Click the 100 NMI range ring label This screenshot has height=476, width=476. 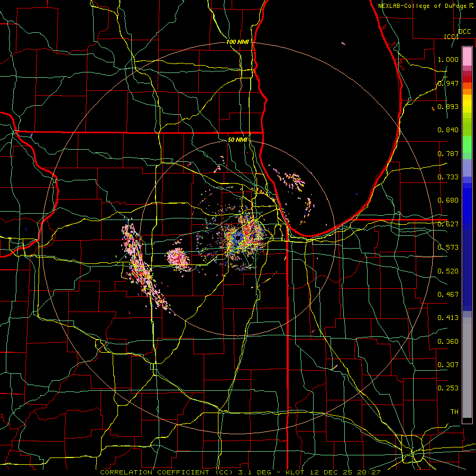(237, 42)
